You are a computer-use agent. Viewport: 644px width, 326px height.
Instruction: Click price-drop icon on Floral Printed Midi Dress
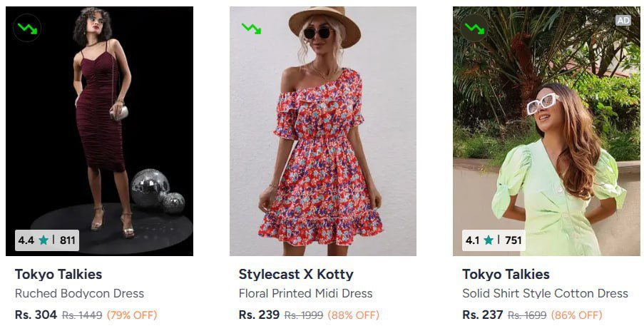tap(251, 29)
